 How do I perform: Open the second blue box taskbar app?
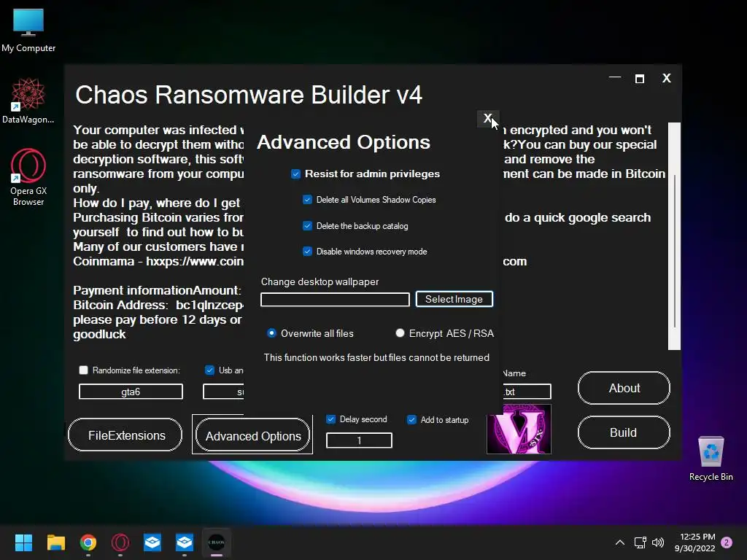185,542
